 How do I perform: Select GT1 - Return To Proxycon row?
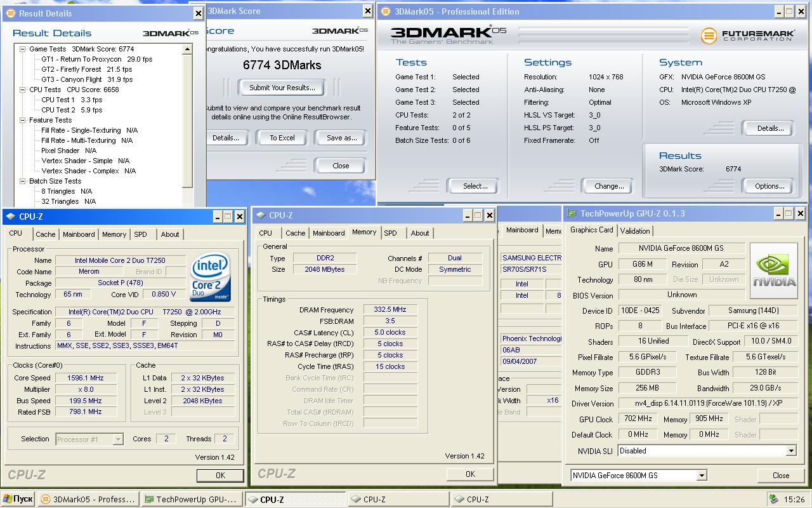[x=97, y=59]
